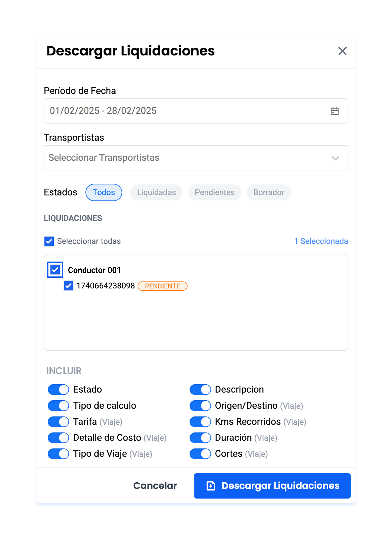The height and width of the screenshot is (538, 392).
Task: Click the download icon on Descargar button
Action: coord(211,486)
